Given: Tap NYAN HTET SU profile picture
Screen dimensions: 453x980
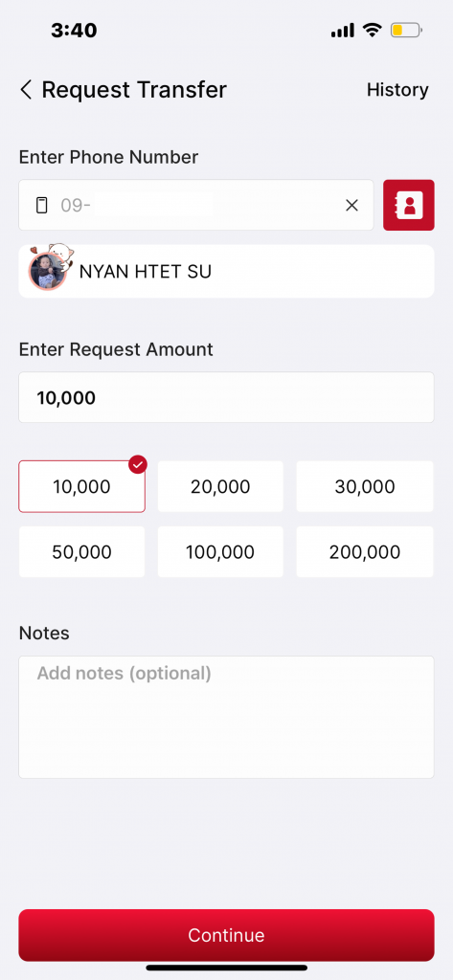Looking at the screenshot, I should point(47,271).
